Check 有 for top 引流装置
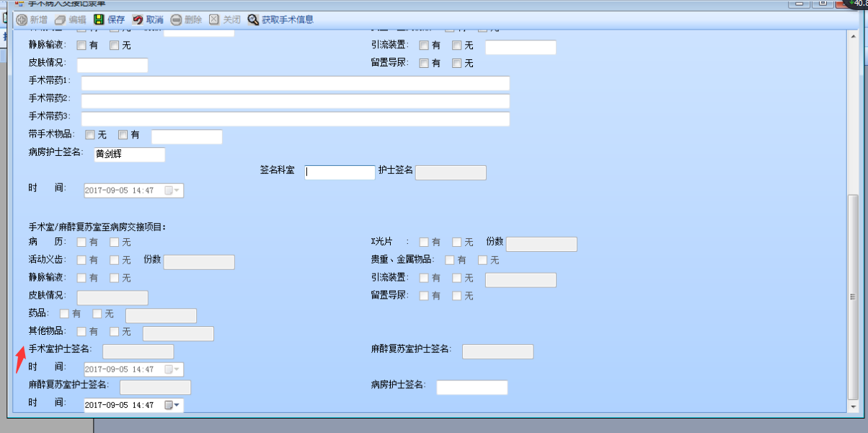 click(x=425, y=45)
